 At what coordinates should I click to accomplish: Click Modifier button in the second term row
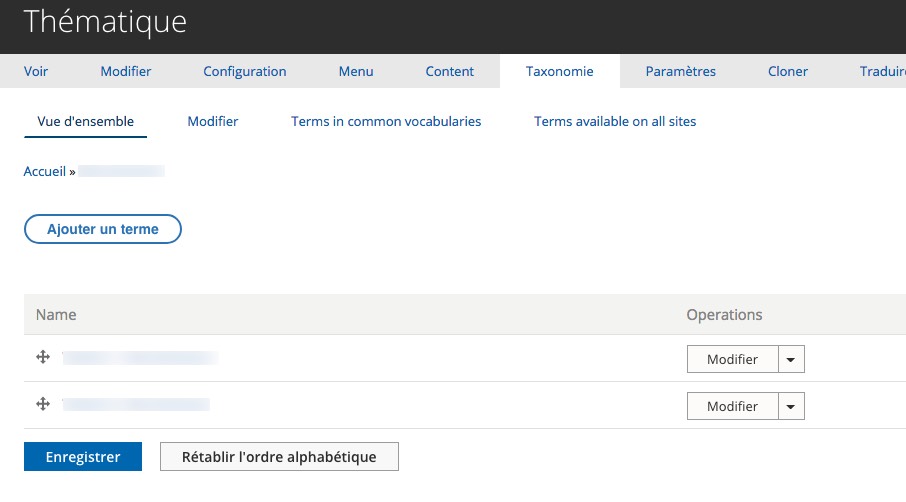[732, 406]
